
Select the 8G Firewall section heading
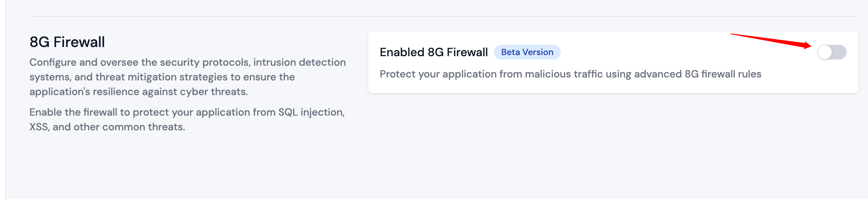tap(67, 42)
